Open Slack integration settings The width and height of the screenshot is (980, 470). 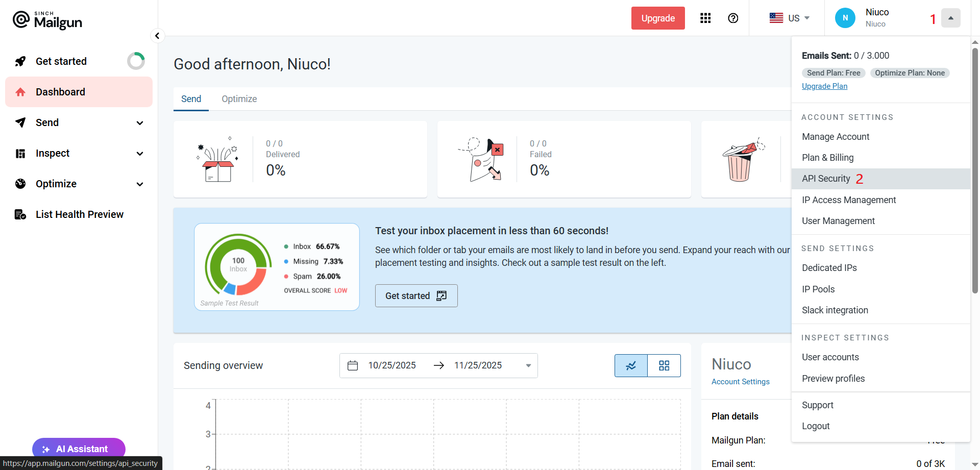(881, 310)
